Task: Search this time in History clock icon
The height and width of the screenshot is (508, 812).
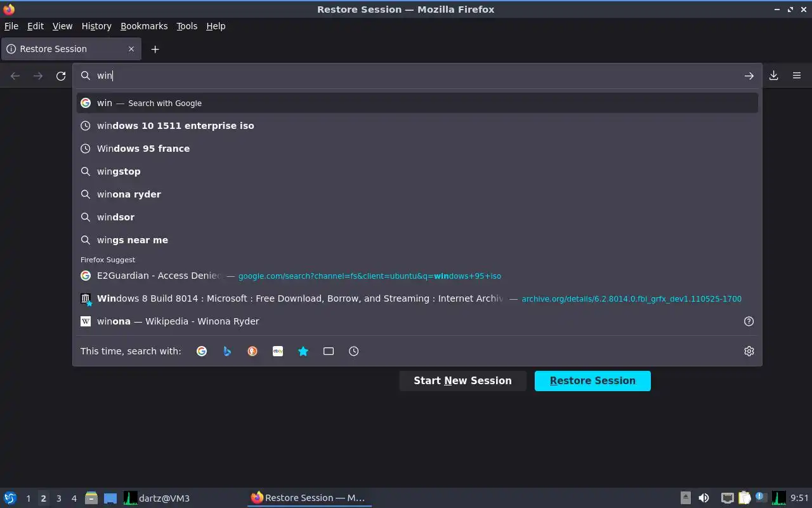Action: click(x=354, y=351)
